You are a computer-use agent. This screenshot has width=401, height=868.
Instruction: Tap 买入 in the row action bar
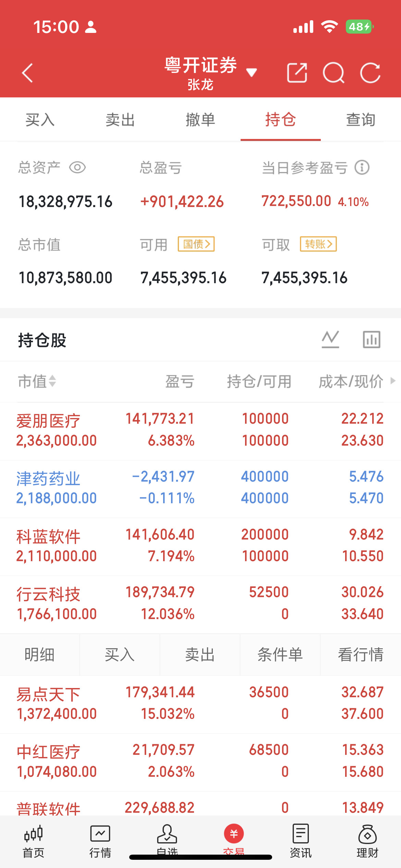120,654
